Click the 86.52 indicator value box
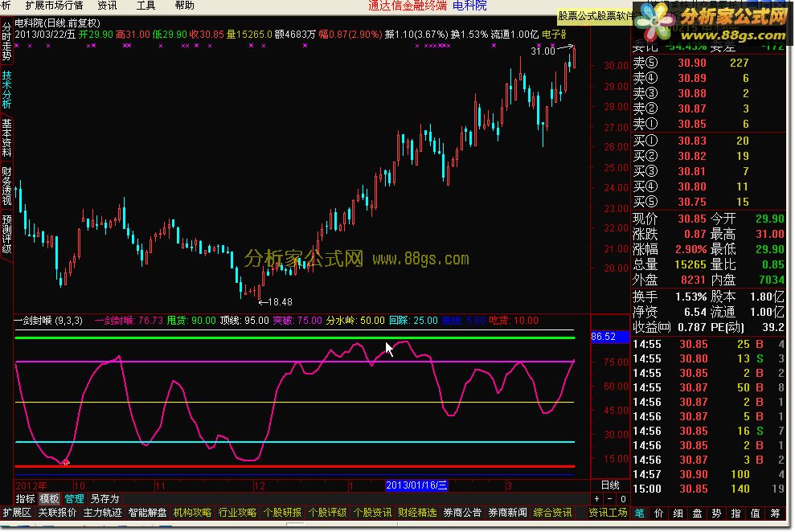The height and width of the screenshot is (532, 795). click(610, 337)
